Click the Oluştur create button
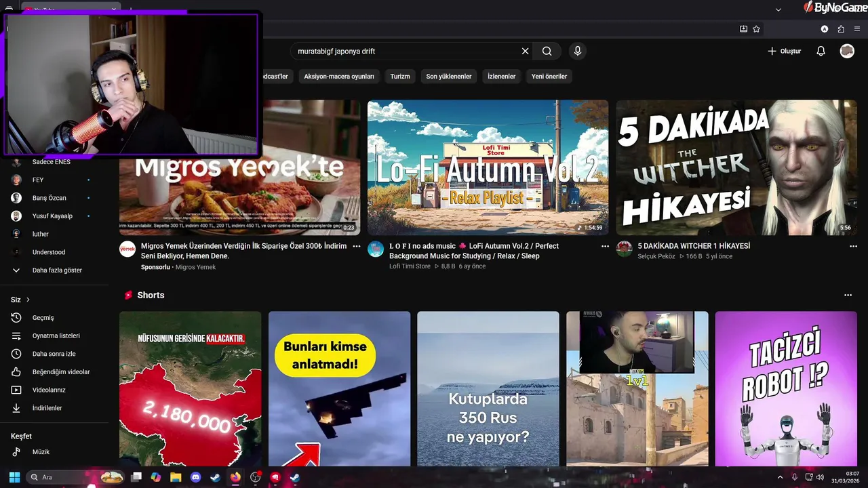This screenshot has height=488, width=868. (x=785, y=51)
